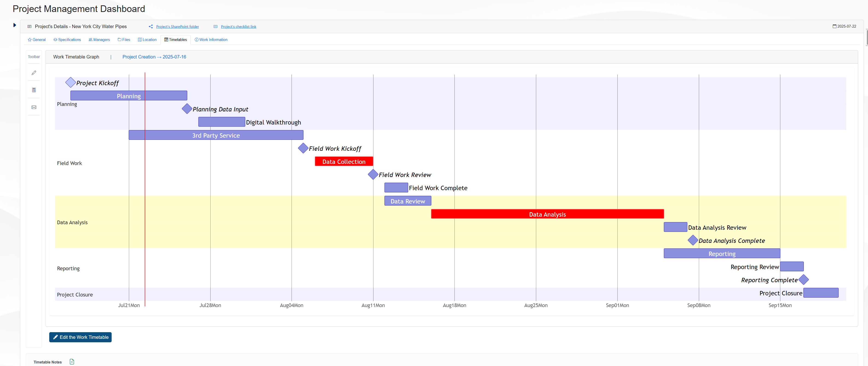This screenshot has width=868, height=366.
Task: Switch to the Specifications tab
Action: coord(67,40)
